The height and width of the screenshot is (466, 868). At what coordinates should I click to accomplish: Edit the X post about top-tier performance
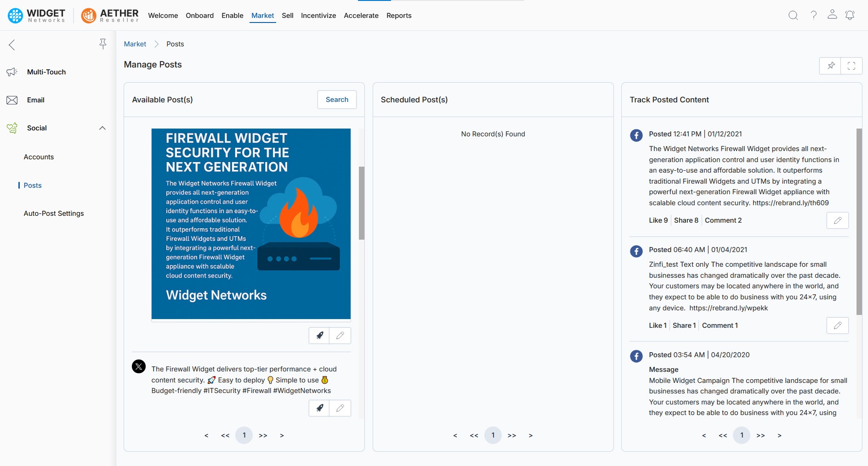340,408
